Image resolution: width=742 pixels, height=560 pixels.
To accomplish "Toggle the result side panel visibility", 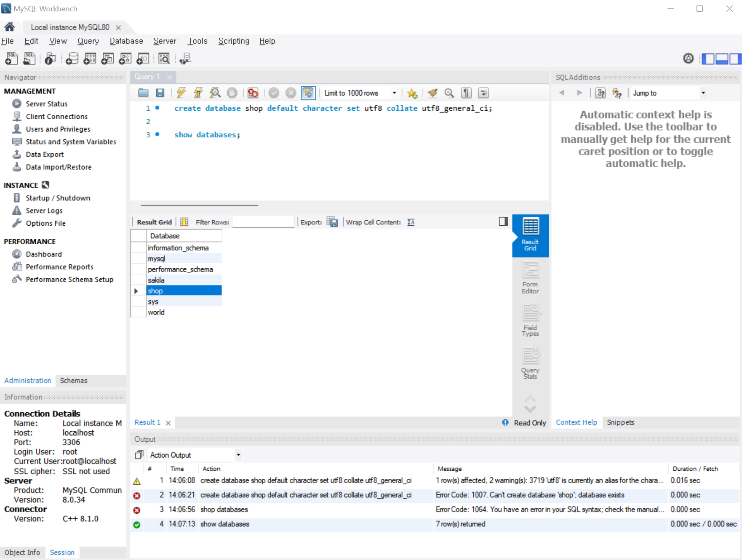I will [503, 221].
